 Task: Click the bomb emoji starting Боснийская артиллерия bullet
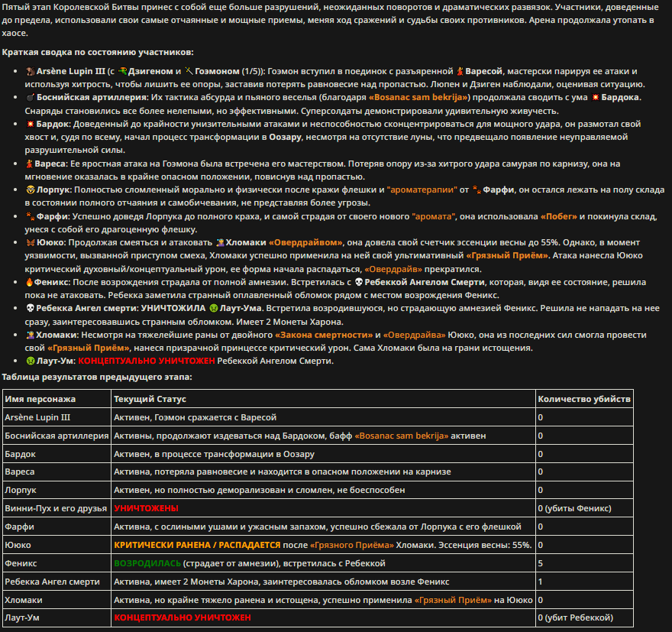click(30, 97)
